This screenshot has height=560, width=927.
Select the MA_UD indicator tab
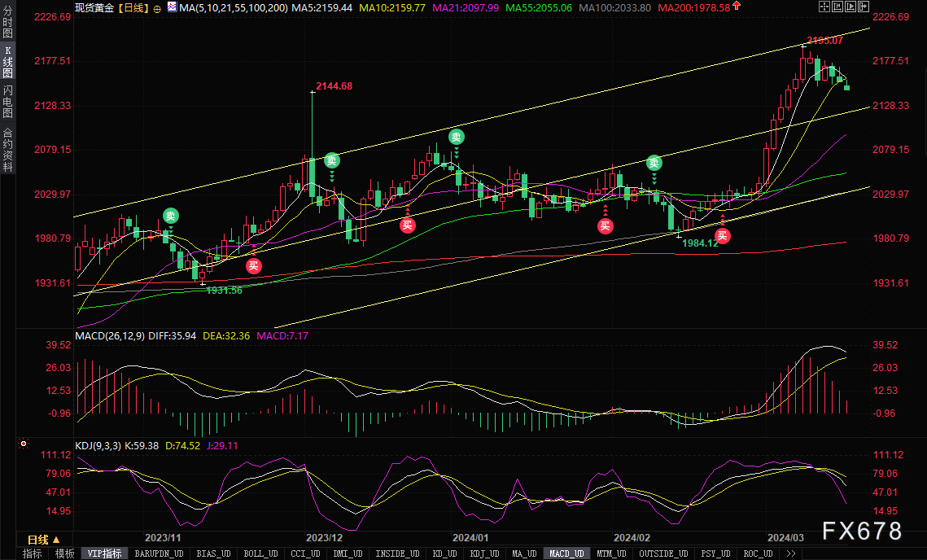[x=524, y=553]
